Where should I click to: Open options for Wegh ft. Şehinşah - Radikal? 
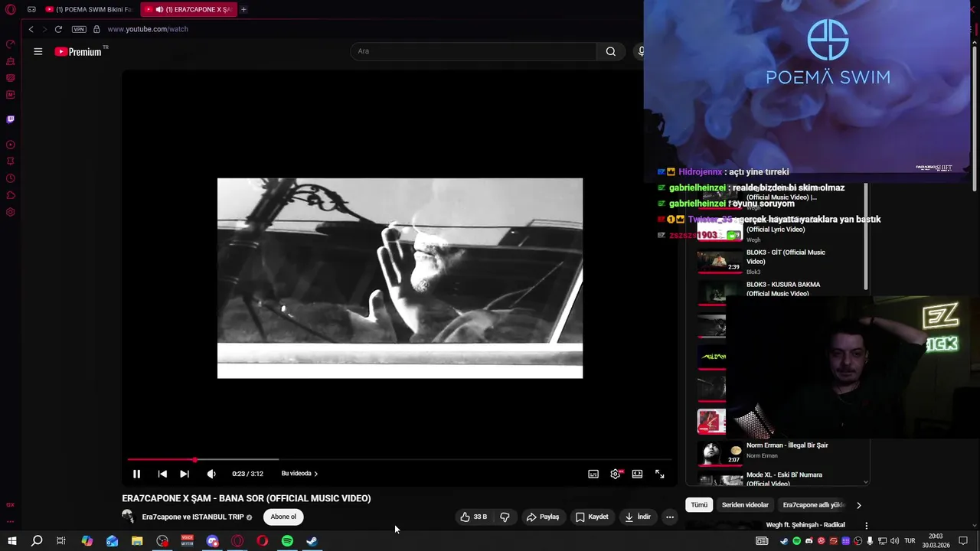click(866, 526)
